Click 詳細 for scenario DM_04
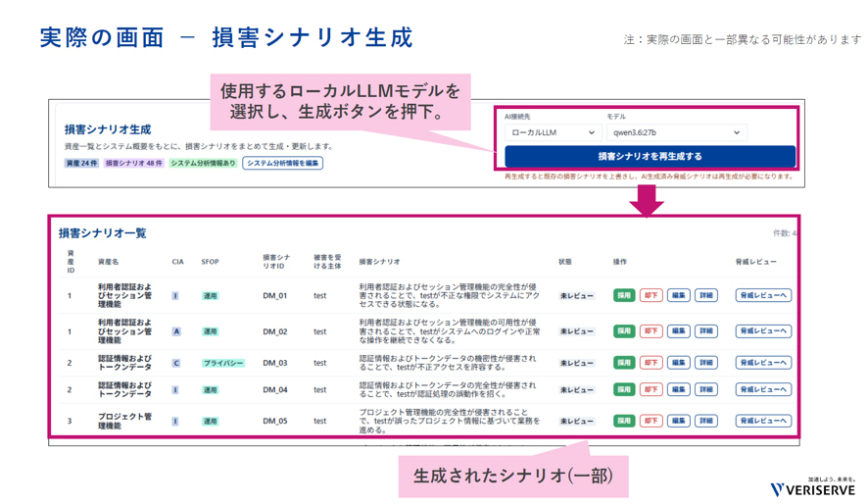Screen dimensions: 868x504 [706, 389]
